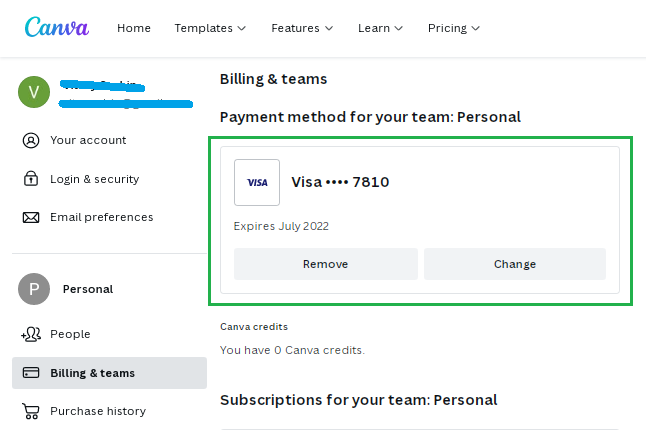Click the green V profile avatar
The height and width of the screenshot is (430, 646).
(34, 93)
